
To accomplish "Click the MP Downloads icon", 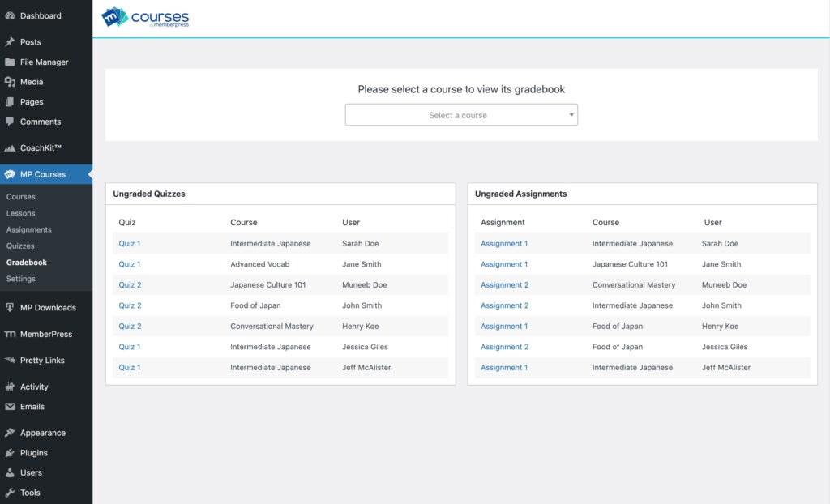I will pyautogui.click(x=10, y=308).
